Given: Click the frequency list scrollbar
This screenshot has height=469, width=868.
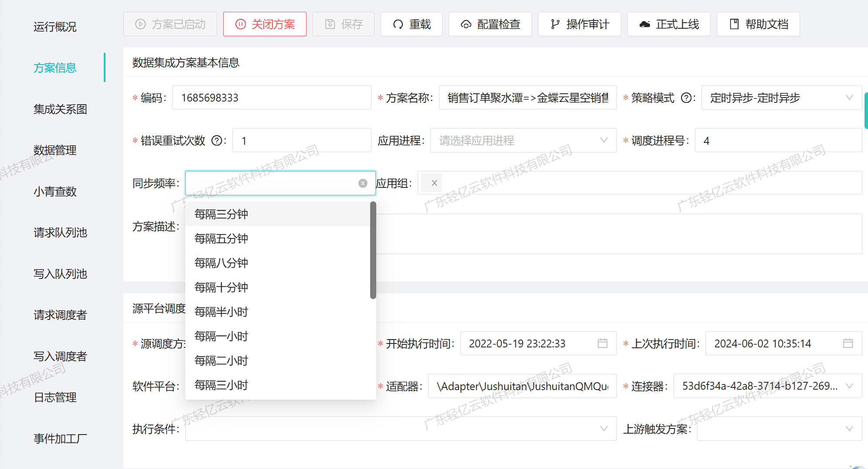Looking at the screenshot, I should (x=373, y=250).
